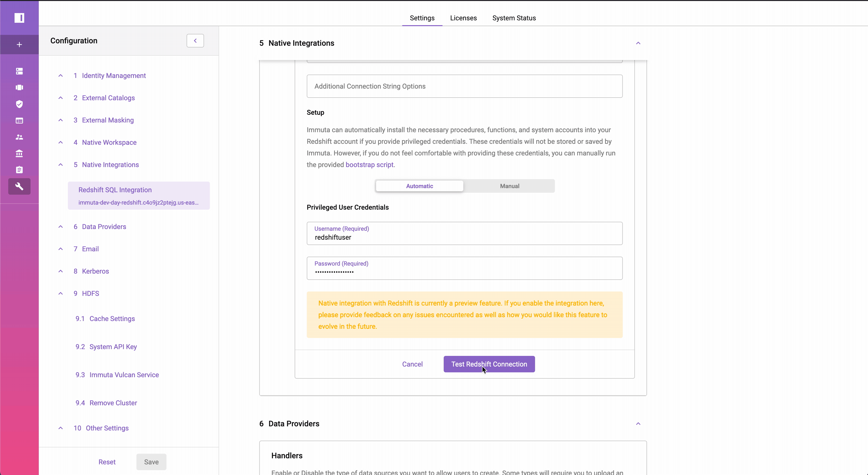Viewport: 868px width, 475px height.
Task: Collapse External Masking chevron
Action: pyautogui.click(x=60, y=120)
